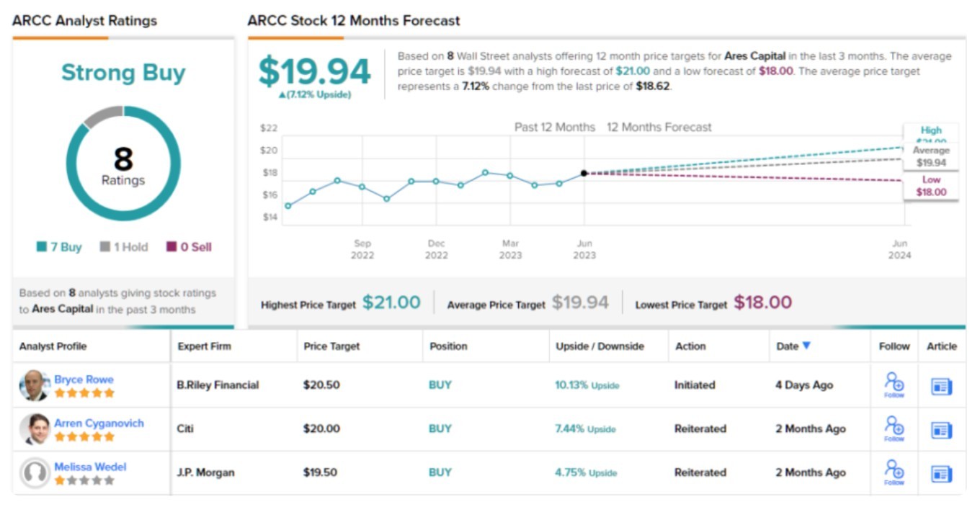980x507 pixels.
Task: Open Bryce Rowe analyst profile link
Action: pos(84,380)
